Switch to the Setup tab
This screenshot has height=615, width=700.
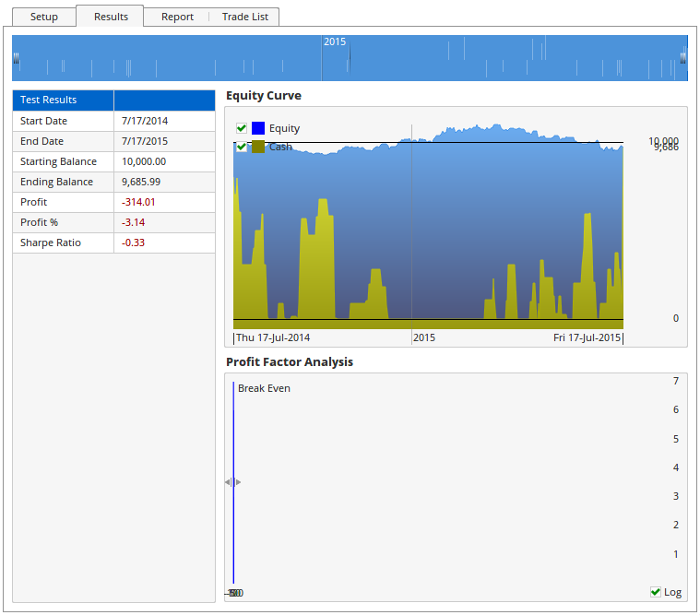43,17
